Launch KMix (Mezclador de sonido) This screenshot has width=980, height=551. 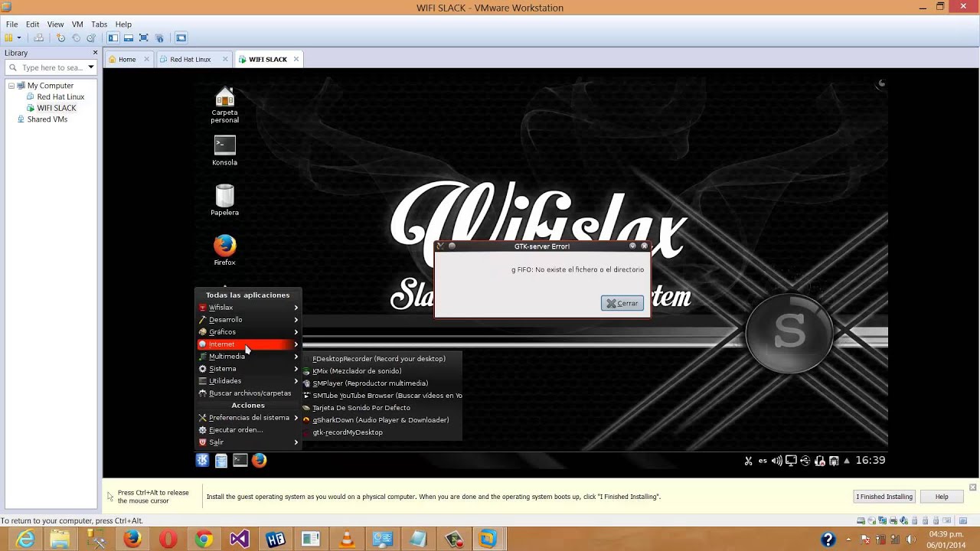(382, 371)
